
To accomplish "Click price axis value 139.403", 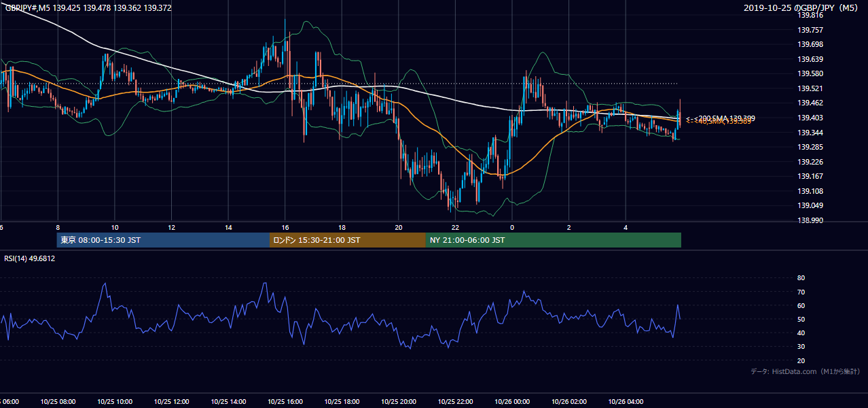I will coord(810,118).
